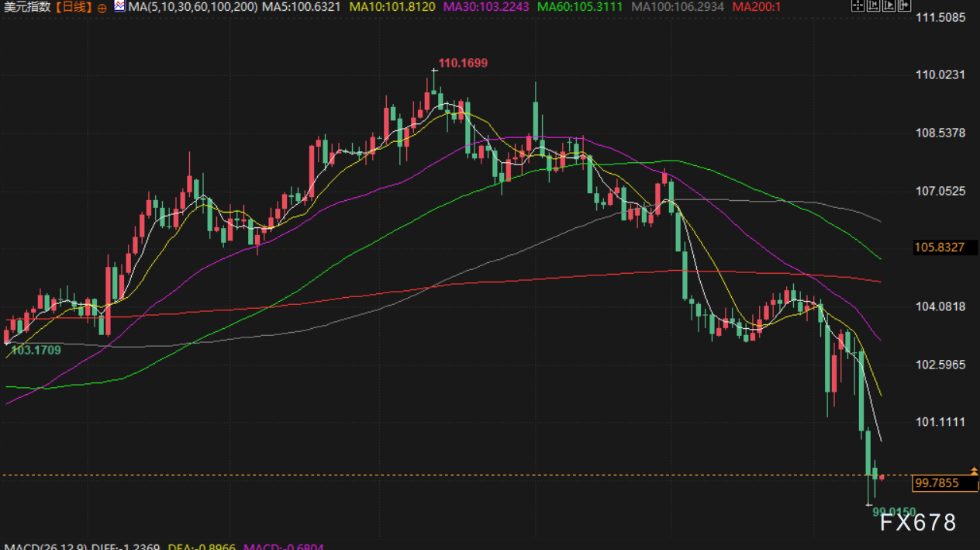The width and height of the screenshot is (980, 550).
Task: Click the 110.0231 axis value
Action: point(940,74)
